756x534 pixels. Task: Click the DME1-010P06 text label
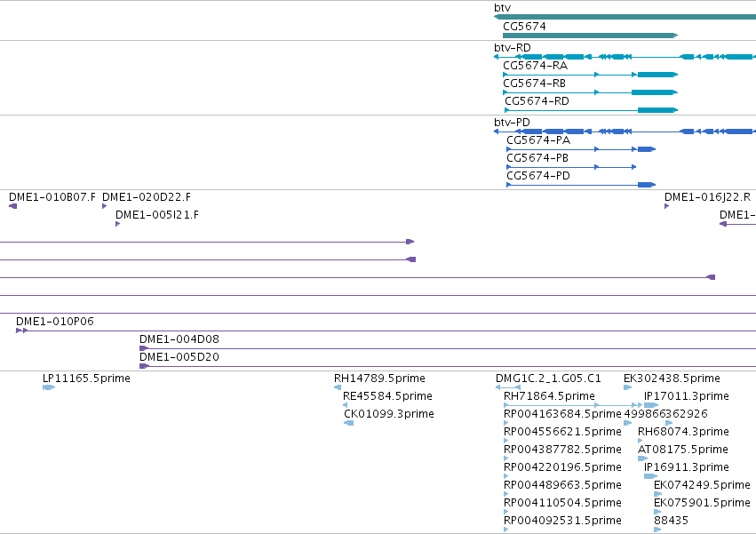coord(55,323)
